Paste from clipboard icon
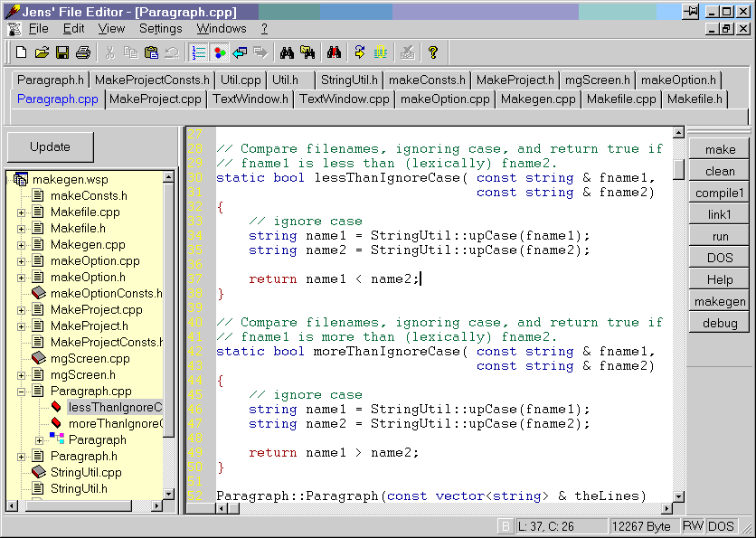This screenshot has height=538, width=756. (x=151, y=52)
